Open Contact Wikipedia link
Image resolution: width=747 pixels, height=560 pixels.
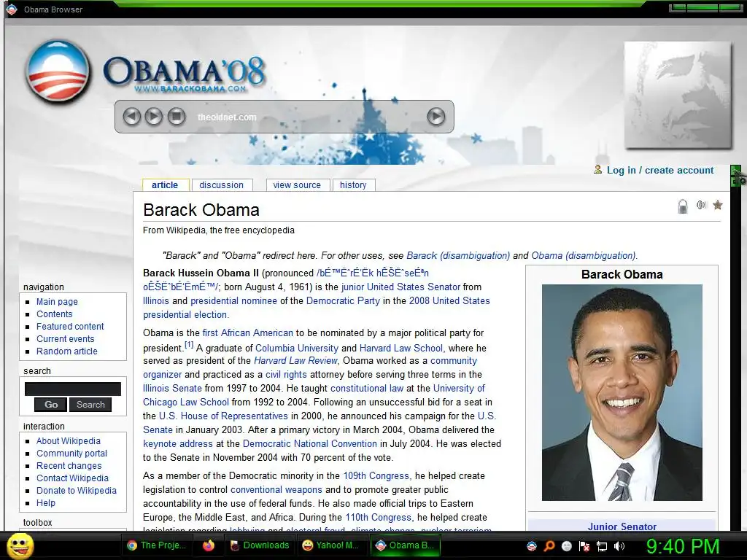click(72, 478)
